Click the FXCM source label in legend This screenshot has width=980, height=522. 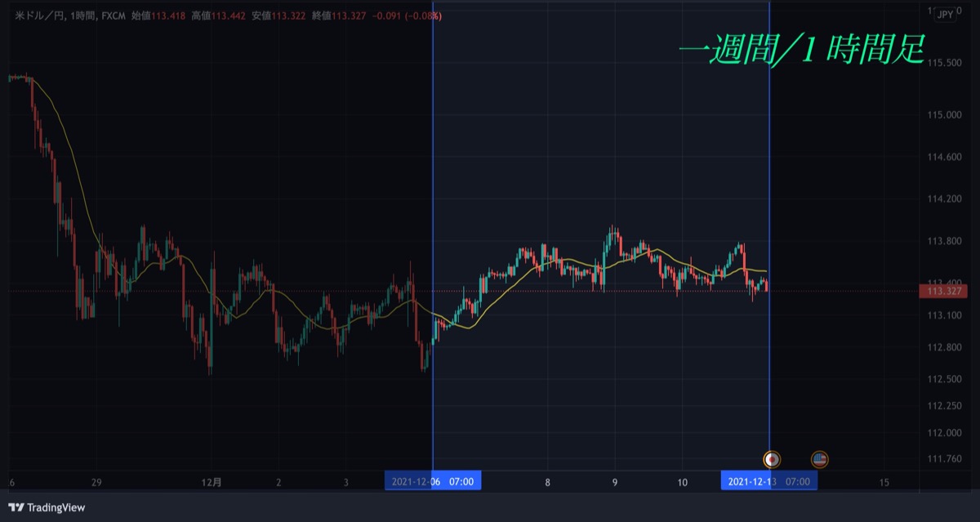114,15
